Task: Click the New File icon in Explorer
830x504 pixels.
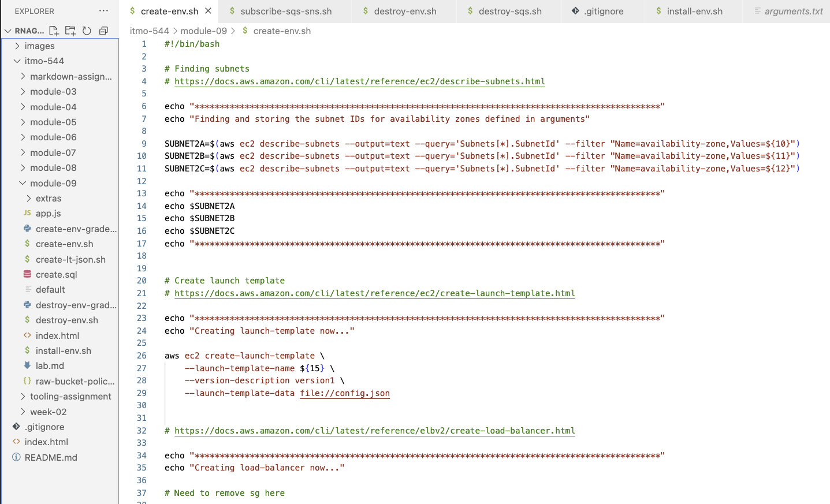Action: (54, 31)
